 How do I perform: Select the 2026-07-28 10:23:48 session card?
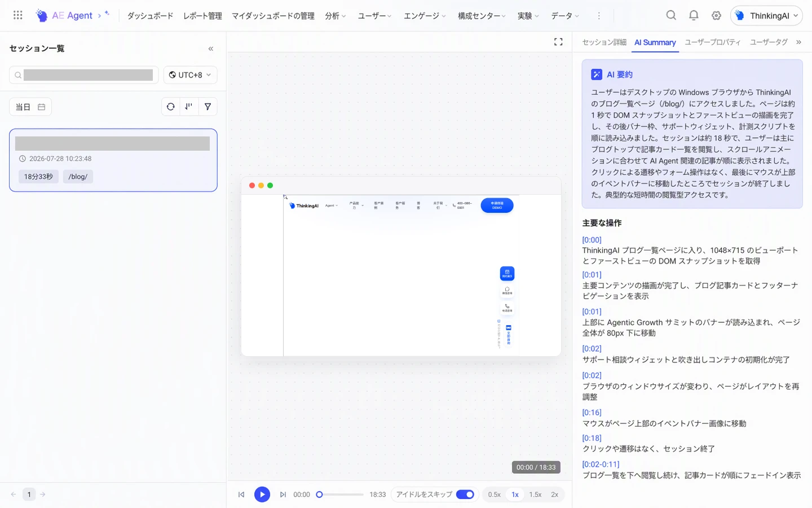click(x=113, y=160)
